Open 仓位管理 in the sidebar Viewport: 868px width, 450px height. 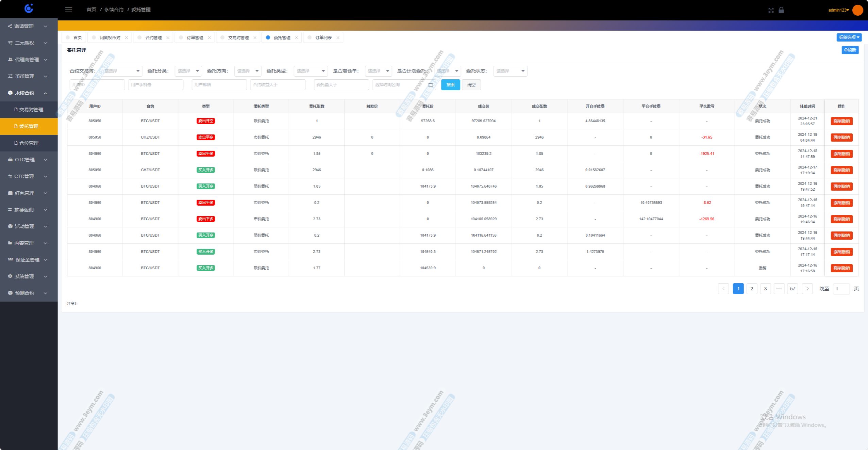pos(29,143)
